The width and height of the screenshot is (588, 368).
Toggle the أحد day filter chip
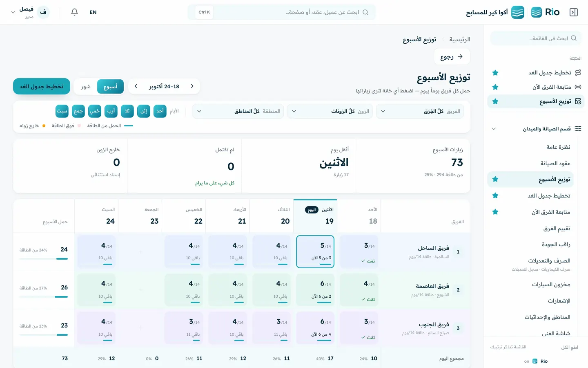coord(160,111)
